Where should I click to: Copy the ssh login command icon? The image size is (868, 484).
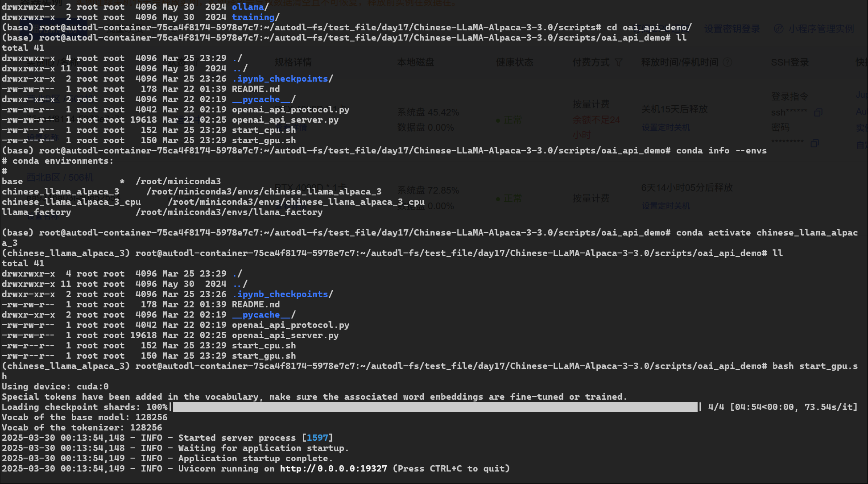(x=818, y=112)
